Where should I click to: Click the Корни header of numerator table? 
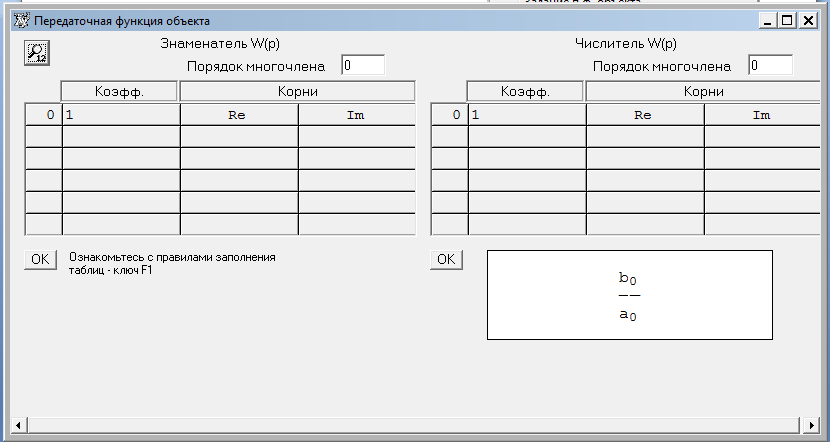[x=703, y=91]
